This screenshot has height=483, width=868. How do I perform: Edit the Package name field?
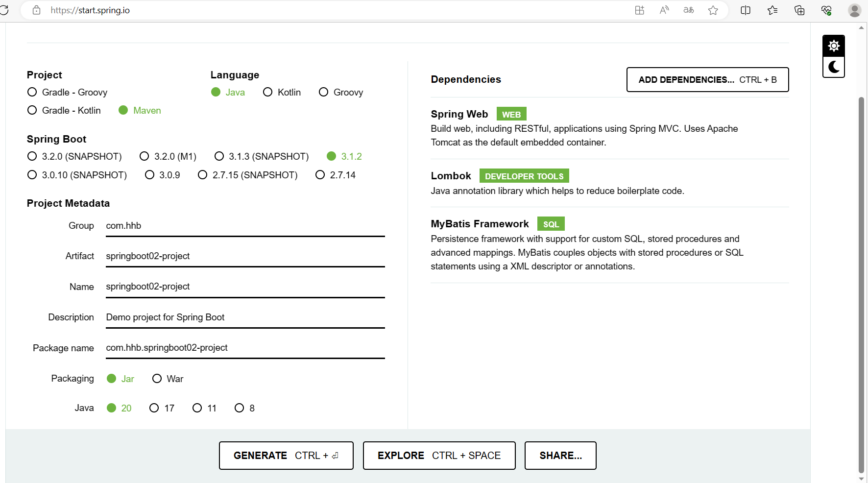coord(245,348)
